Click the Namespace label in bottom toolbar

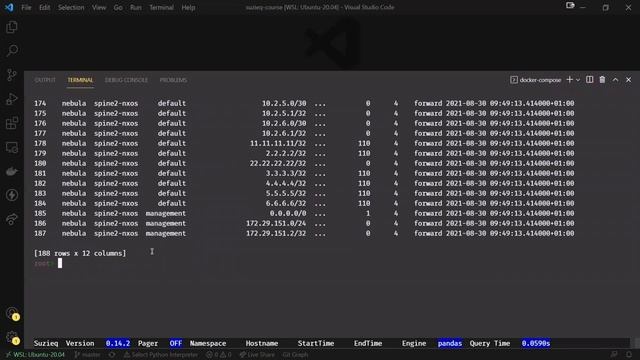click(x=208, y=344)
